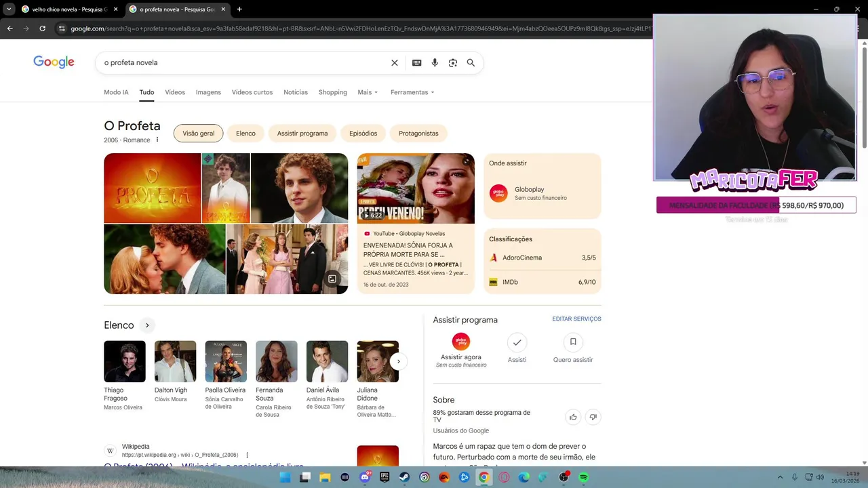The width and height of the screenshot is (868, 488).
Task: Click the 'EDITAR SERVIÇOS' link
Action: [x=576, y=319]
